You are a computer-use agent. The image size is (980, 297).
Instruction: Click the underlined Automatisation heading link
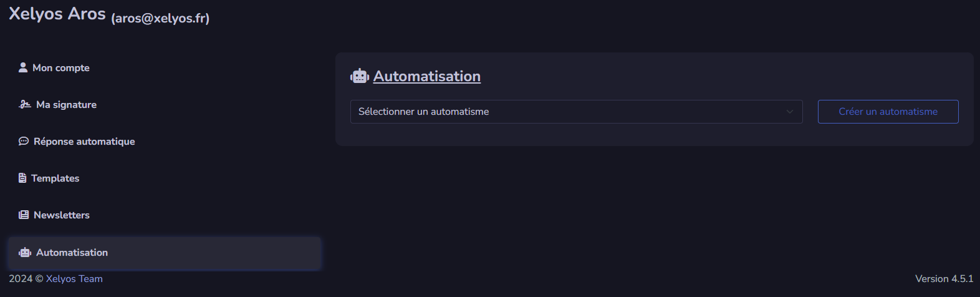click(x=427, y=76)
